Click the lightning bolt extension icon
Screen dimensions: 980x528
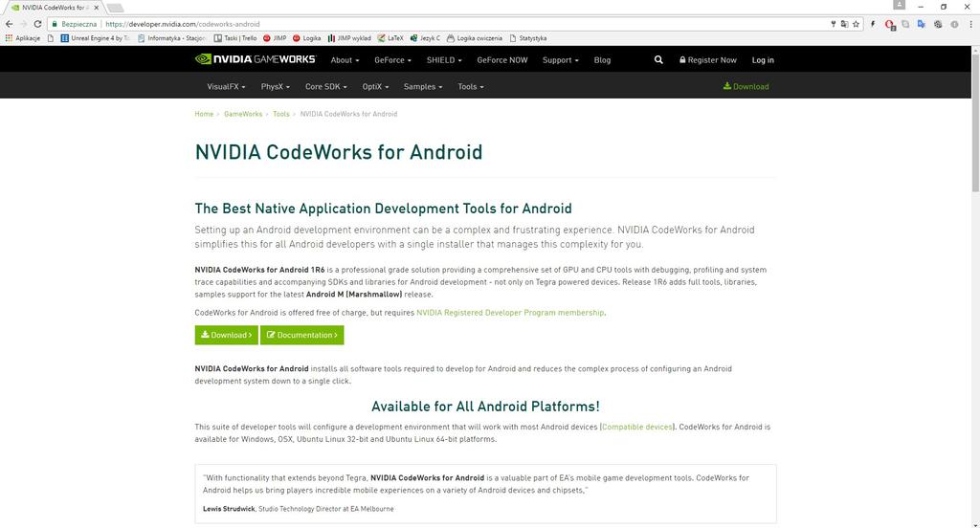pos(873,24)
